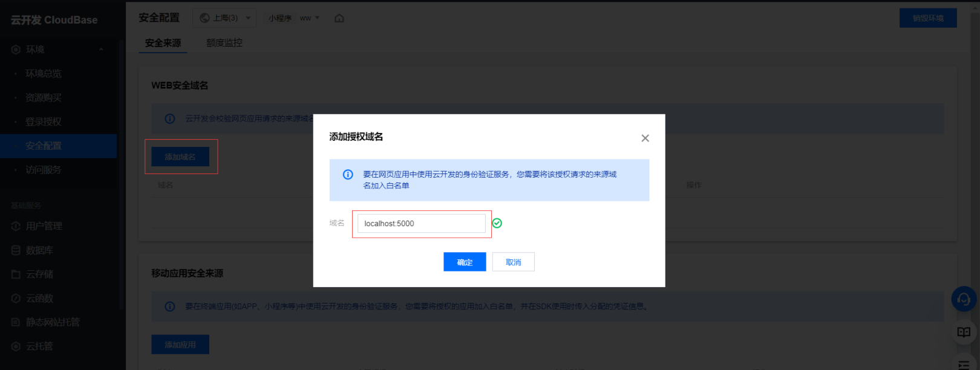Click the 用户管理 icon in sidebar
This screenshot has width=980, height=370.
coord(16,226)
